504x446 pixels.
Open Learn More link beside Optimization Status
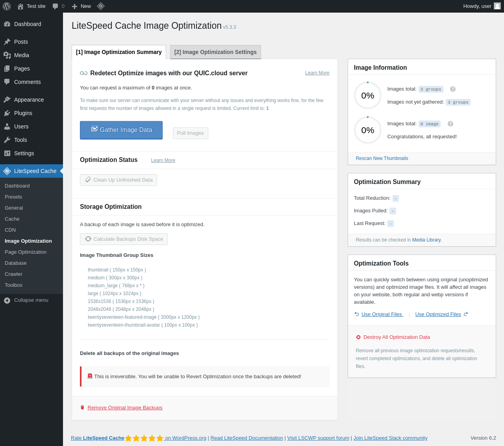point(163,160)
